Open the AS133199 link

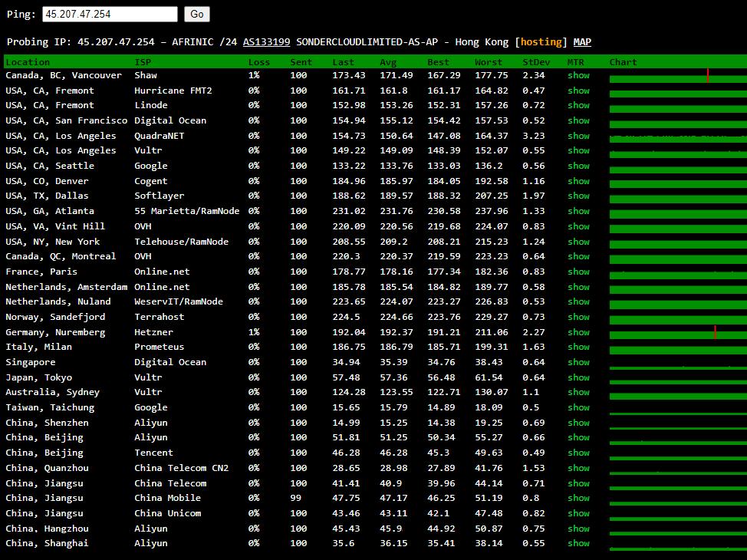point(266,42)
